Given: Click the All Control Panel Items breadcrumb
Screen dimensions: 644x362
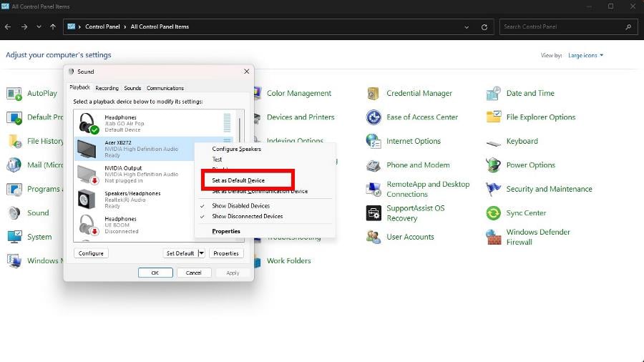Looking at the screenshot, I should tap(160, 26).
